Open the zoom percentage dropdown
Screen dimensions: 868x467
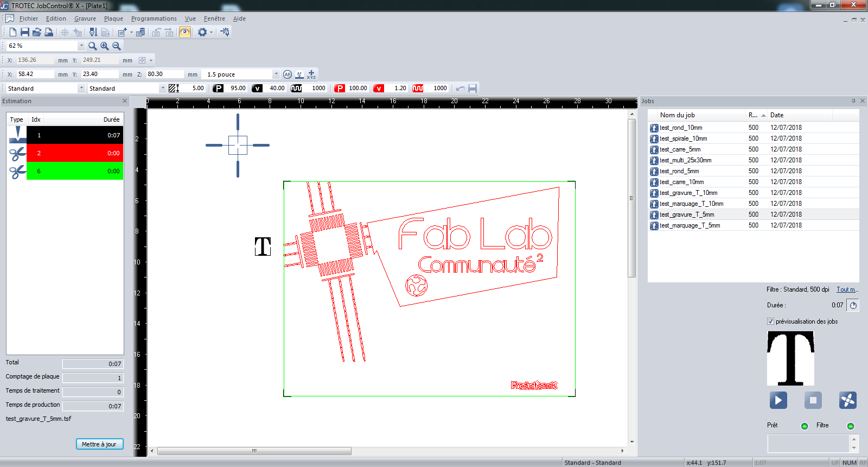click(81, 46)
